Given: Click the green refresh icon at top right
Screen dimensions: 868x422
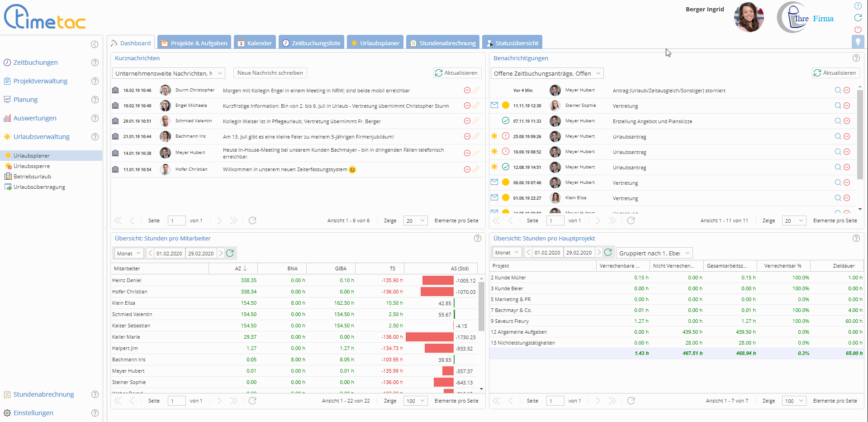Looking at the screenshot, I should click(x=858, y=18).
